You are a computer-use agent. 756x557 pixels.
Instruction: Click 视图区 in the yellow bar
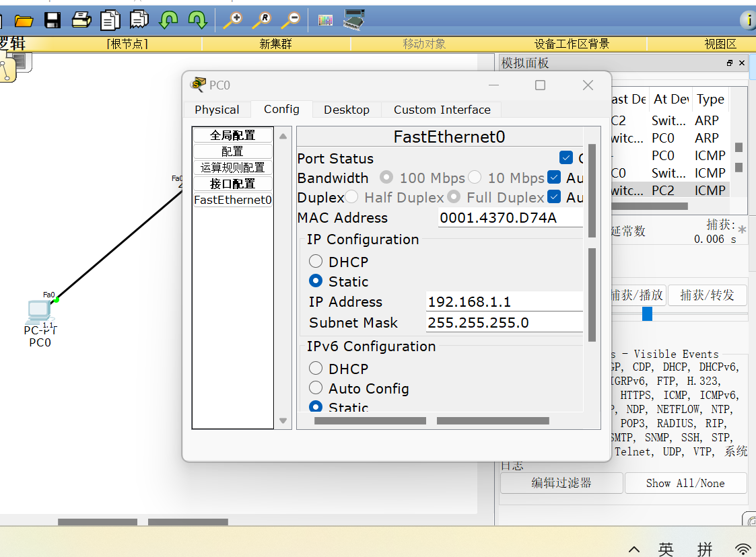tap(720, 44)
